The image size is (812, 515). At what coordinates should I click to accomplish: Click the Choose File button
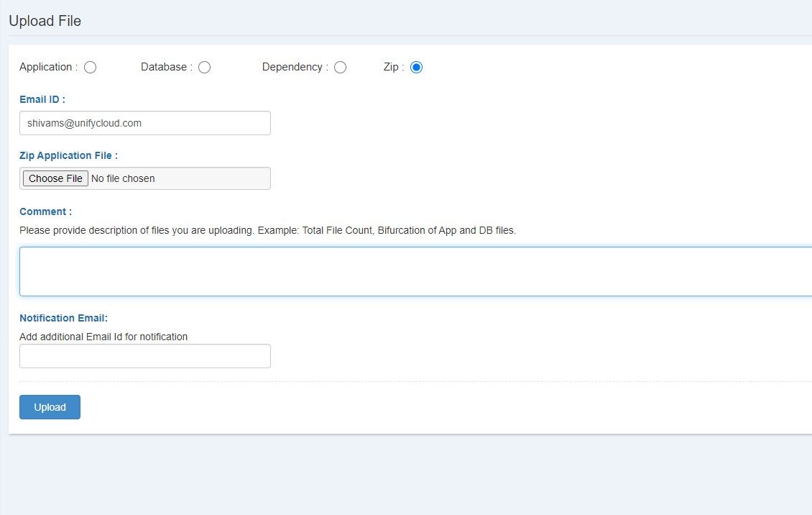[x=55, y=178]
